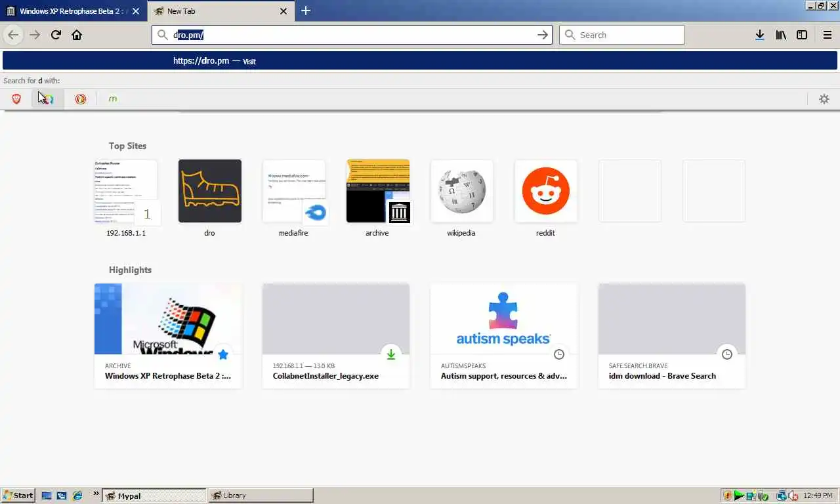Image resolution: width=840 pixels, height=504 pixels.
Task: Pick the multicolor search engine icon
Action: pos(47,98)
